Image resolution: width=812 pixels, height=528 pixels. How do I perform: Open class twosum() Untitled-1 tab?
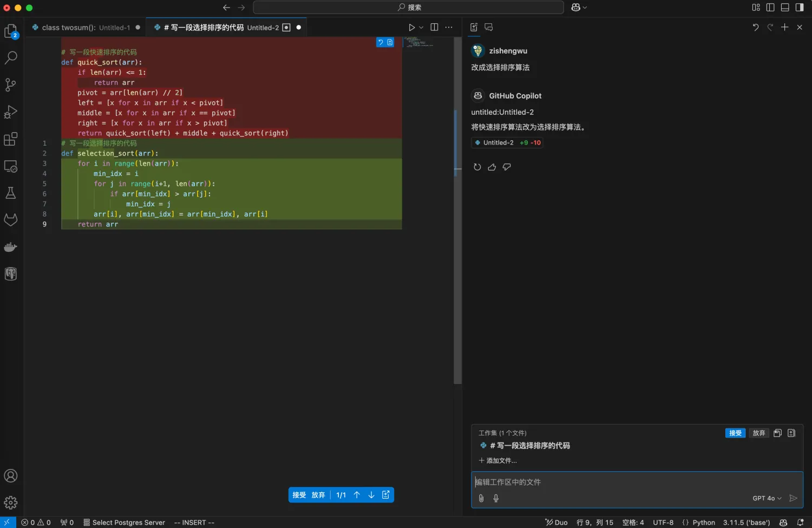(86, 27)
